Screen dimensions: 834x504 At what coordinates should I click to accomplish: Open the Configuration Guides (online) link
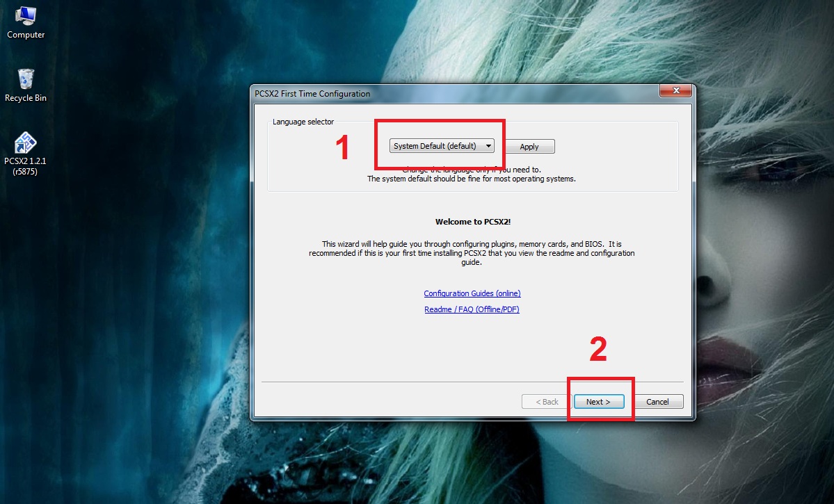[472, 293]
